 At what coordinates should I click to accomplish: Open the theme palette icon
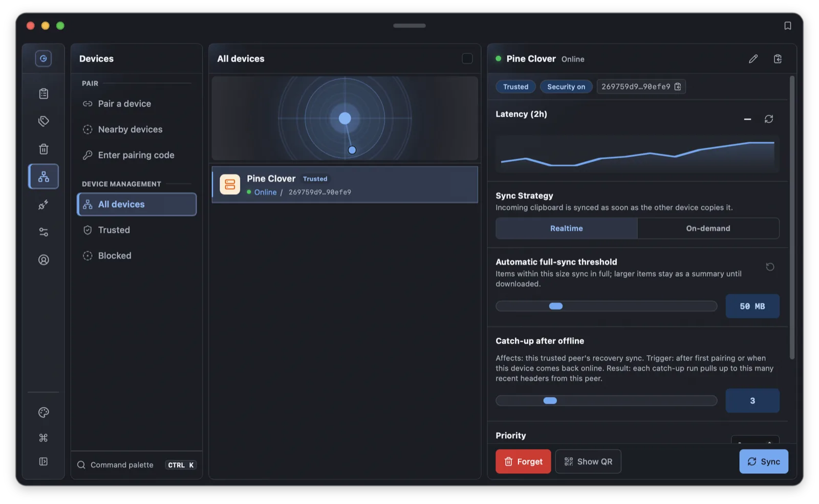pyautogui.click(x=44, y=412)
